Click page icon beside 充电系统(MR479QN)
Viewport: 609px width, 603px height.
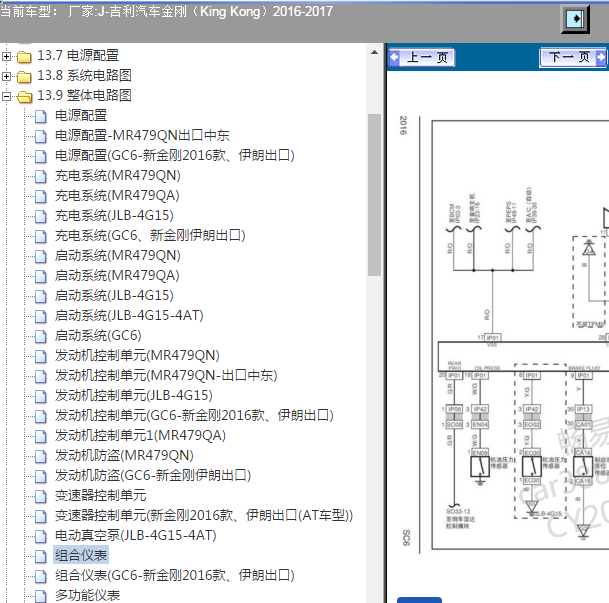(x=40, y=176)
